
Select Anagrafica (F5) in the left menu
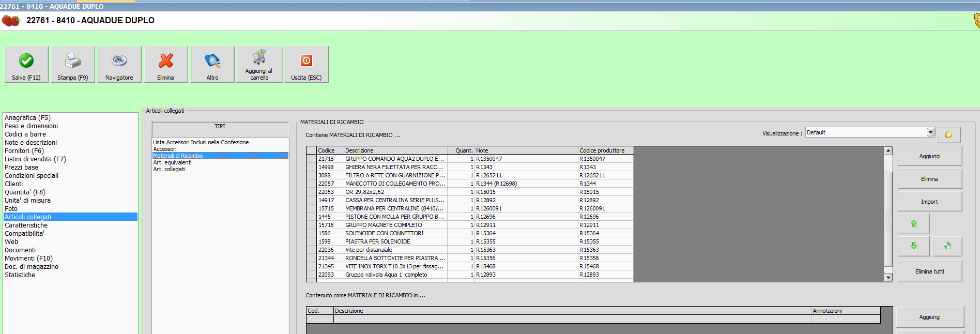(x=70, y=118)
